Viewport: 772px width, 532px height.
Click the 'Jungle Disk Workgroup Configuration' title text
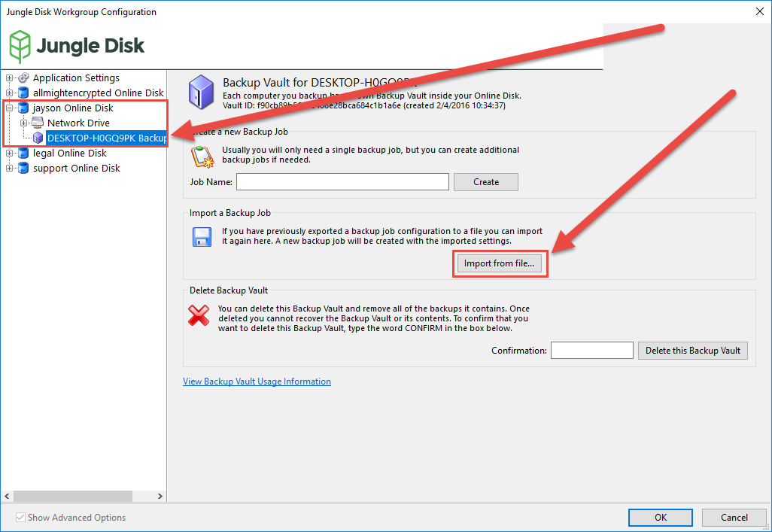click(81, 12)
